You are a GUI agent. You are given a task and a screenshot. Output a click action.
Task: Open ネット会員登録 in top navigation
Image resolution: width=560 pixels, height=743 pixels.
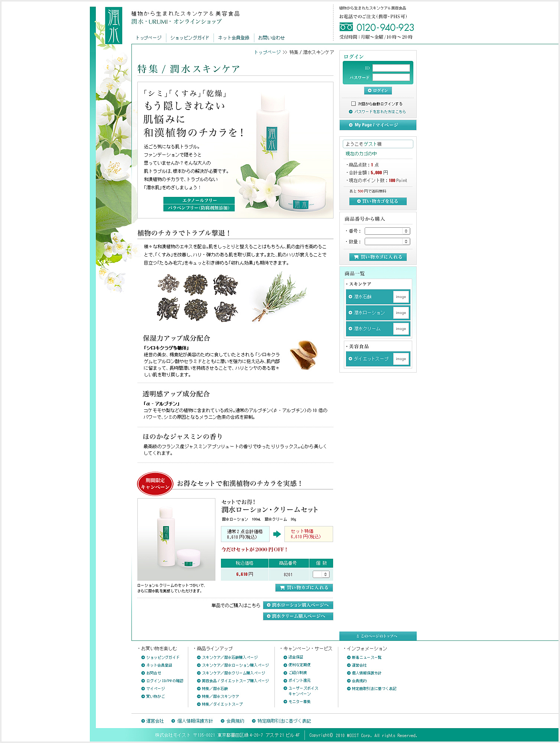(234, 38)
